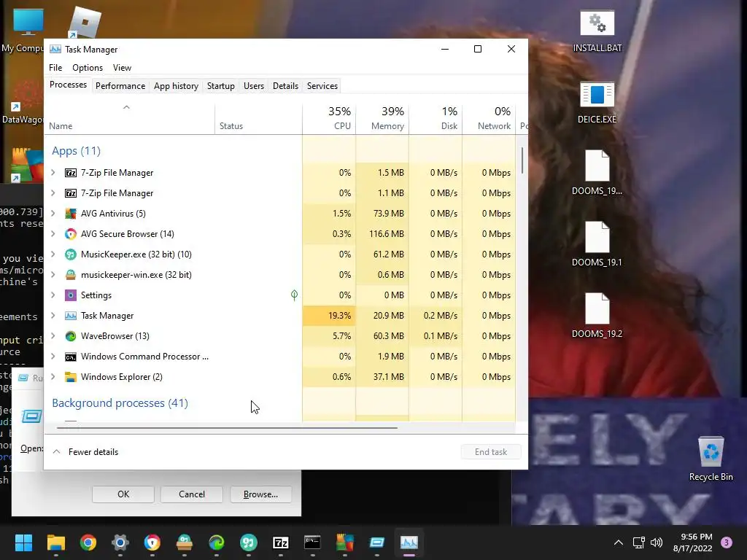Sort processes by the Network column

[489, 118]
